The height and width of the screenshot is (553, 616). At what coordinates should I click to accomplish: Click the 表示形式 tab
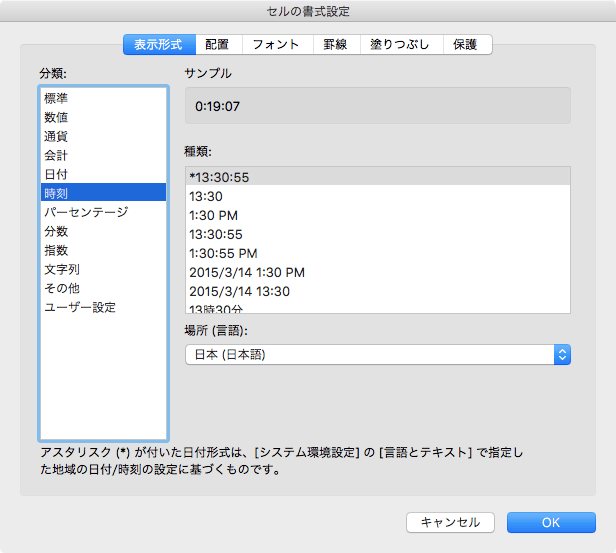tap(159, 45)
